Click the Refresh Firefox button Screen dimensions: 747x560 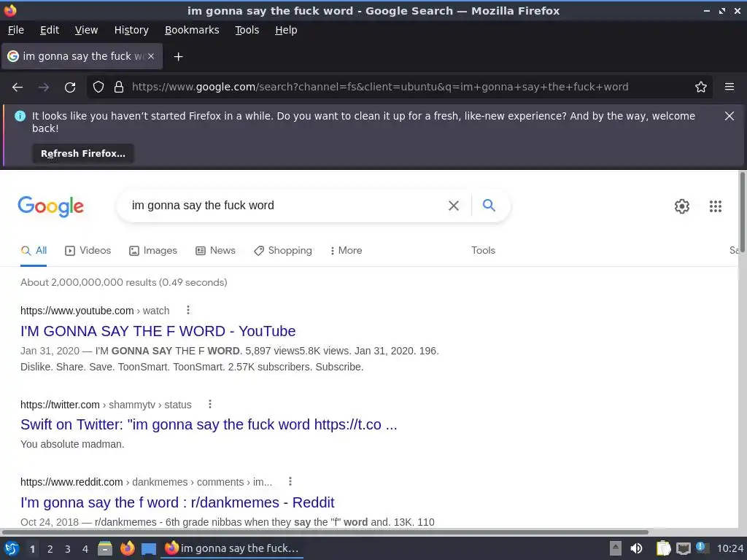tap(83, 154)
